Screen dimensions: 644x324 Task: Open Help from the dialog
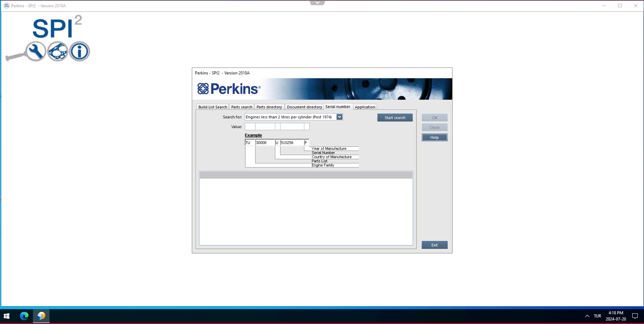click(434, 137)
